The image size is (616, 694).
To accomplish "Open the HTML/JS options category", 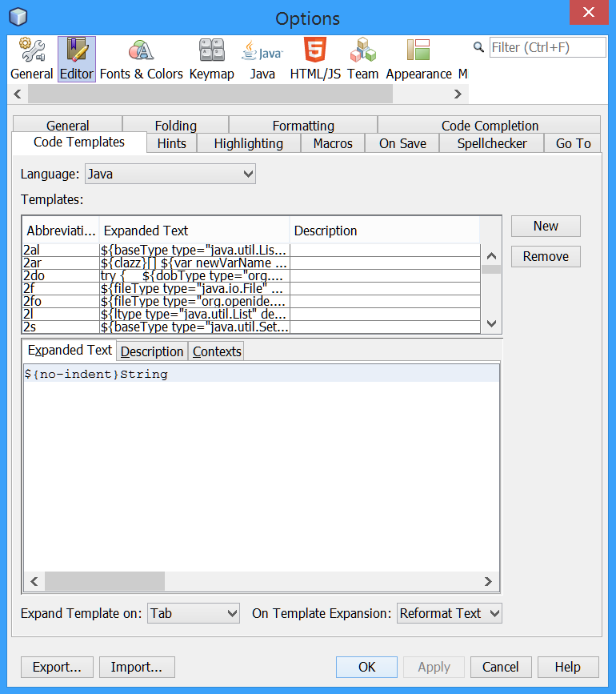I will coord(315,59).
